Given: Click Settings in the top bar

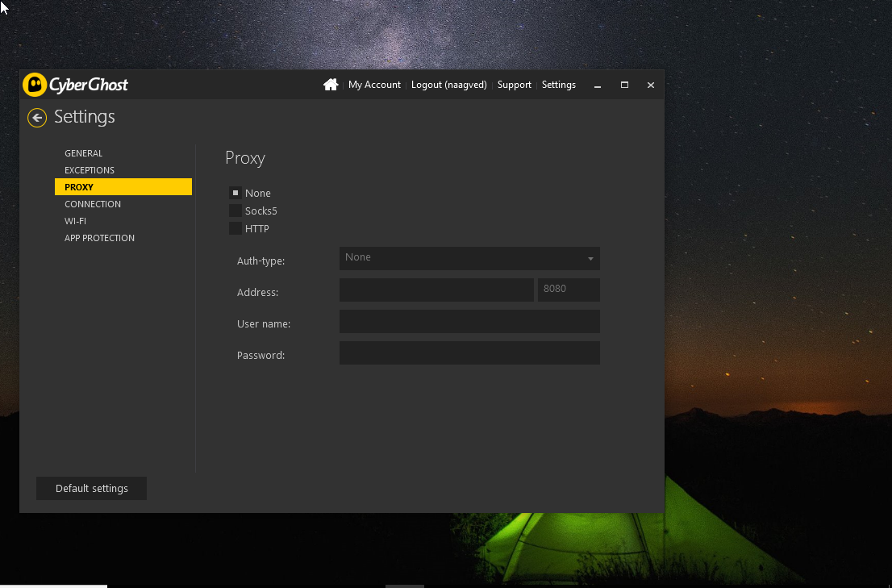Looking at the screenshot, I should (559, 85).
